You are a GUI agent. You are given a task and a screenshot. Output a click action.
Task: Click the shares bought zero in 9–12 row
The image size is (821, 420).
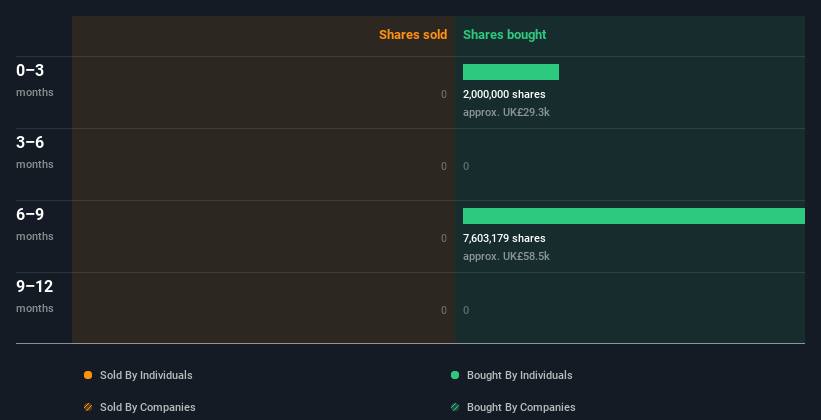(x=466, y=310)
